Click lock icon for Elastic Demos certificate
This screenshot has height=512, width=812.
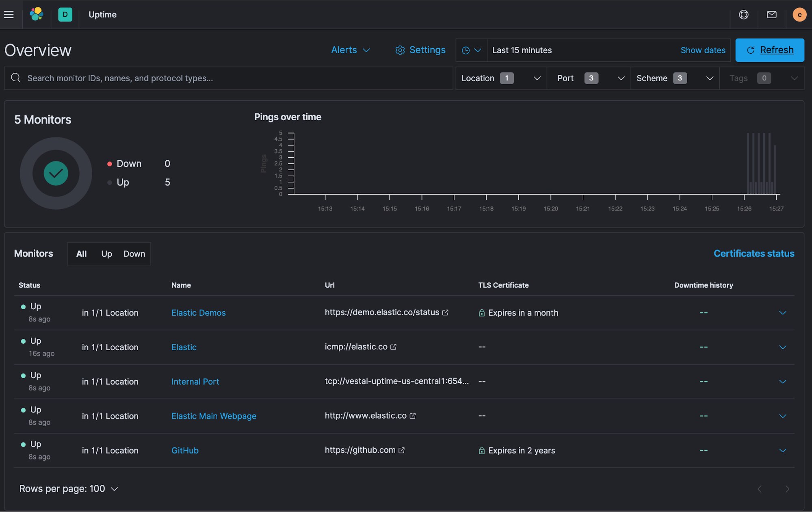[x=482, y=313]
